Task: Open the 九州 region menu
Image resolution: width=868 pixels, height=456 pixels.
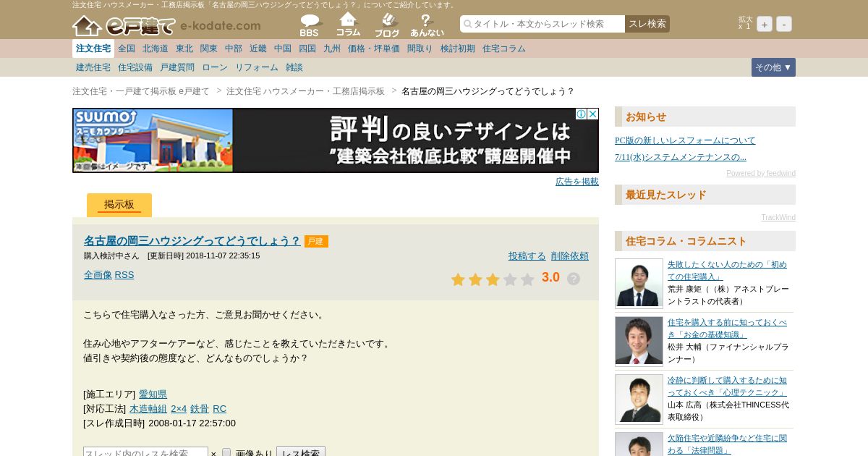Action: coord(332,48)
